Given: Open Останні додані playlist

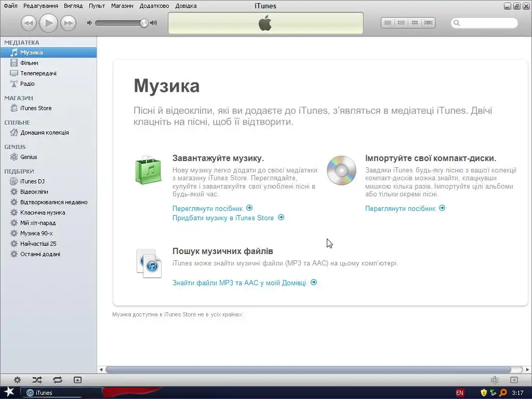Looking at the screenshot, I should pyautogui.click(x=48, y=254).
